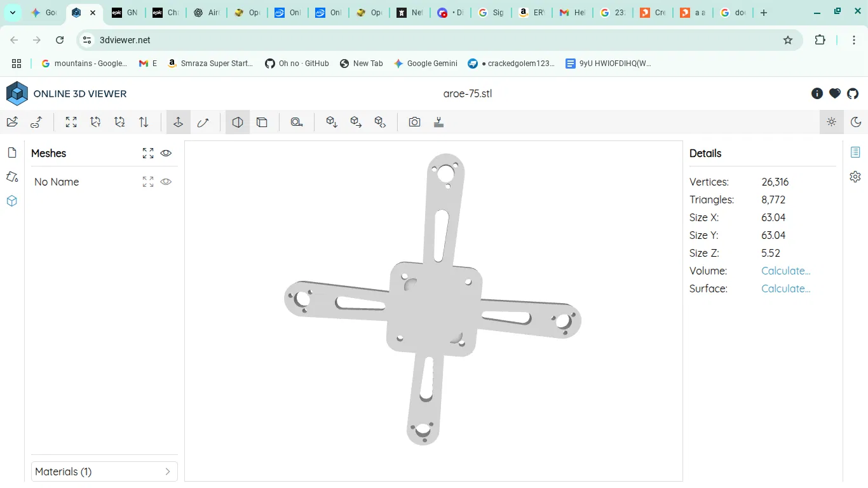868x488 pixels.
Task: Fit the No Name mesh to window
Action: (148, 182)
